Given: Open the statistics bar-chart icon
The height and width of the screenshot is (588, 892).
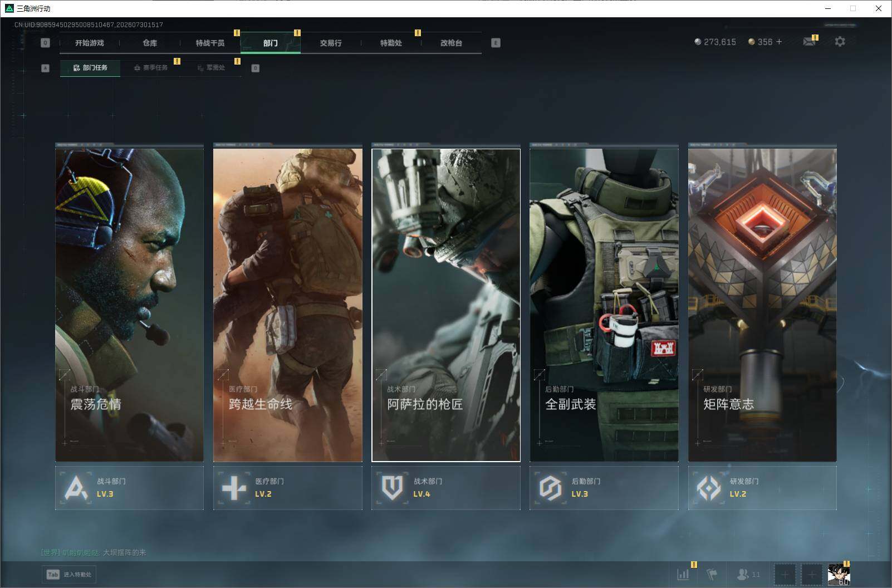Looking at the screenshot, I should [x=683, y=574].
